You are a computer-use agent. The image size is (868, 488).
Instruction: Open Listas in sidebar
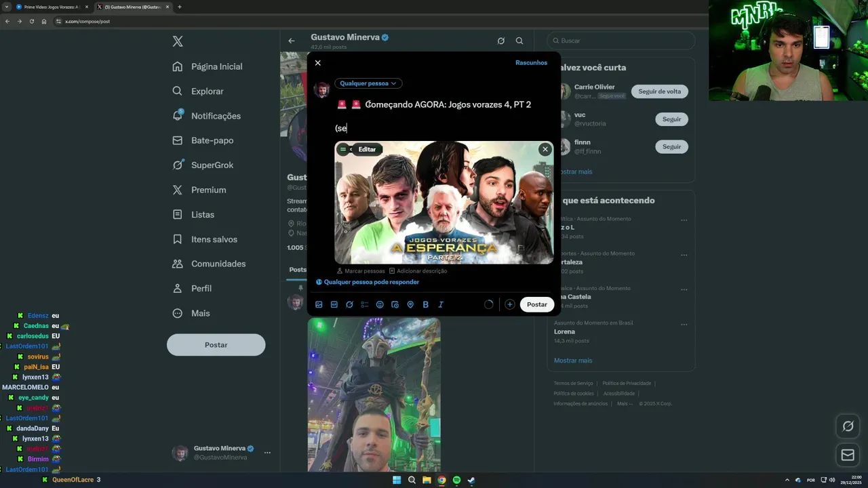tap(193, 215)
